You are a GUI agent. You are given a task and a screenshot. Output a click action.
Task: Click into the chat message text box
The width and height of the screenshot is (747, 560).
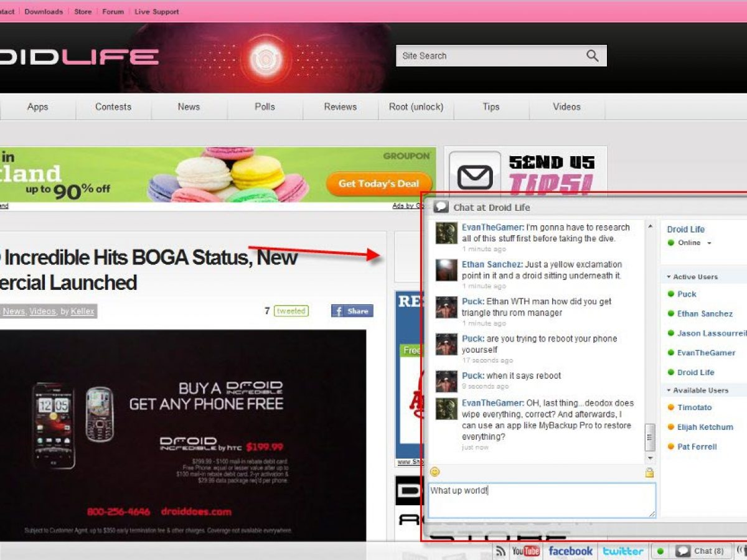[541, 500]
